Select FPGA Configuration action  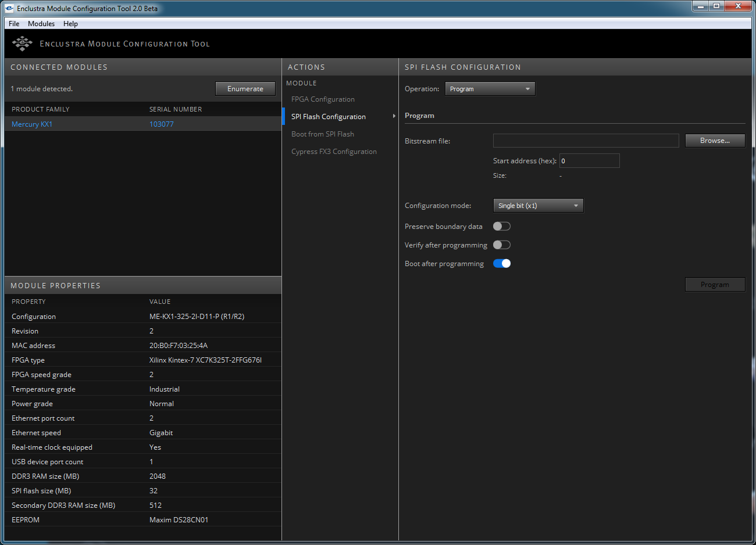coord(323,99)
